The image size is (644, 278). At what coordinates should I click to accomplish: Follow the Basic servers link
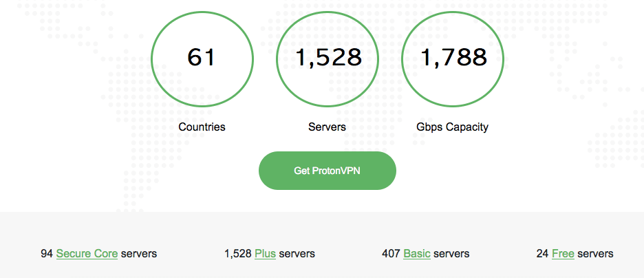(x=417, y=254)
